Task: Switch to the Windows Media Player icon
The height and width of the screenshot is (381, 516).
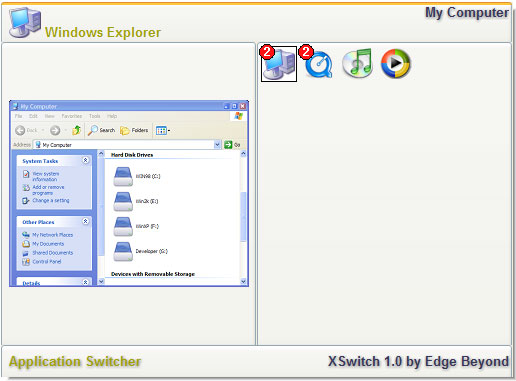Action: [396, 63]
